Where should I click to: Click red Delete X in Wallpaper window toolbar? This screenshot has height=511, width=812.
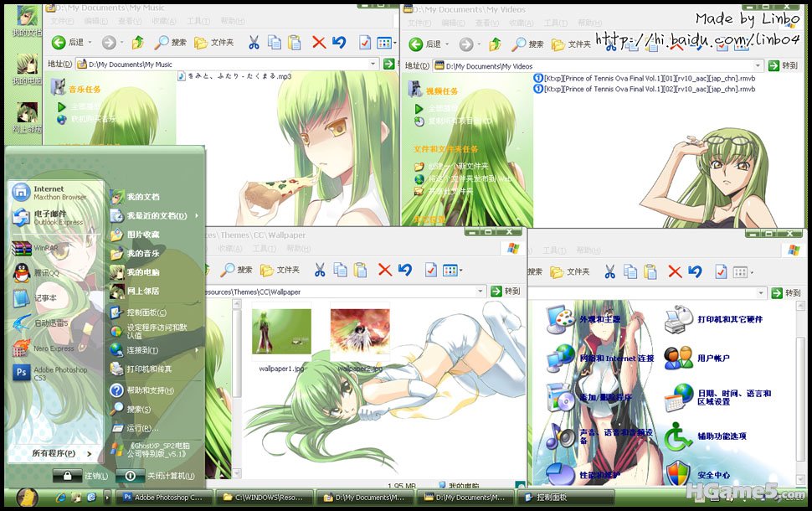click(384, 270)
